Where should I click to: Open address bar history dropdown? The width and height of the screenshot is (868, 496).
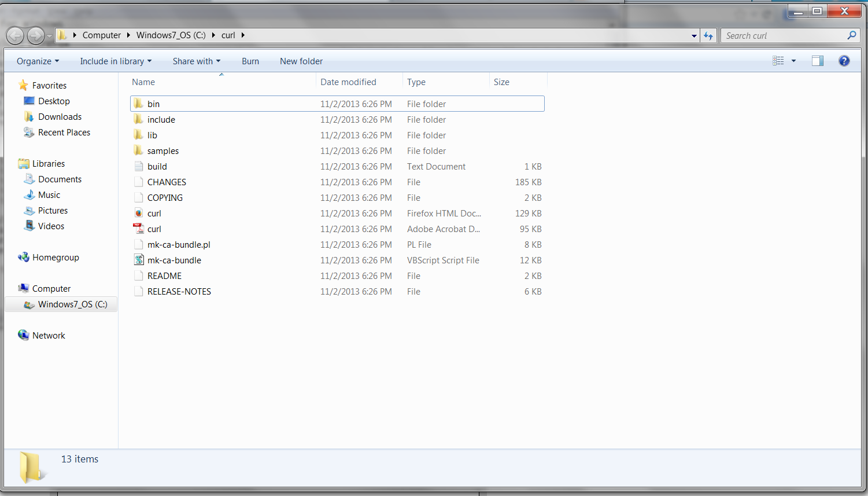tap(694, 35)
